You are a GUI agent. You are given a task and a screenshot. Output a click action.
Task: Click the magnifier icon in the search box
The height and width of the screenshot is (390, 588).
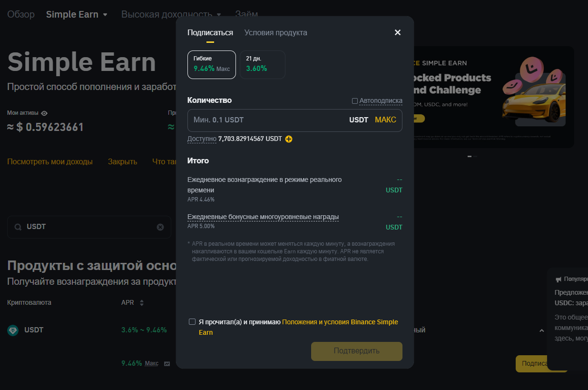[x=18, y=227]
